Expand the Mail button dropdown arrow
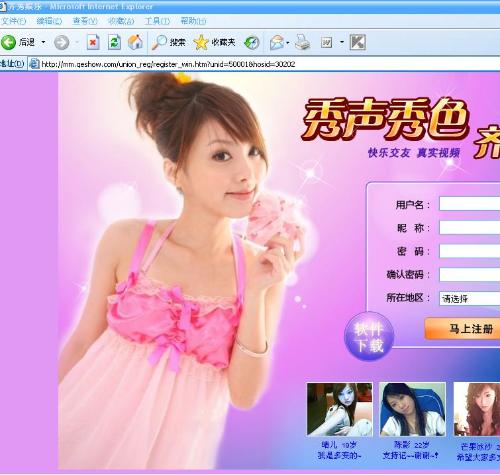Screen dimensions: 500x475 (x=288, y=43)
